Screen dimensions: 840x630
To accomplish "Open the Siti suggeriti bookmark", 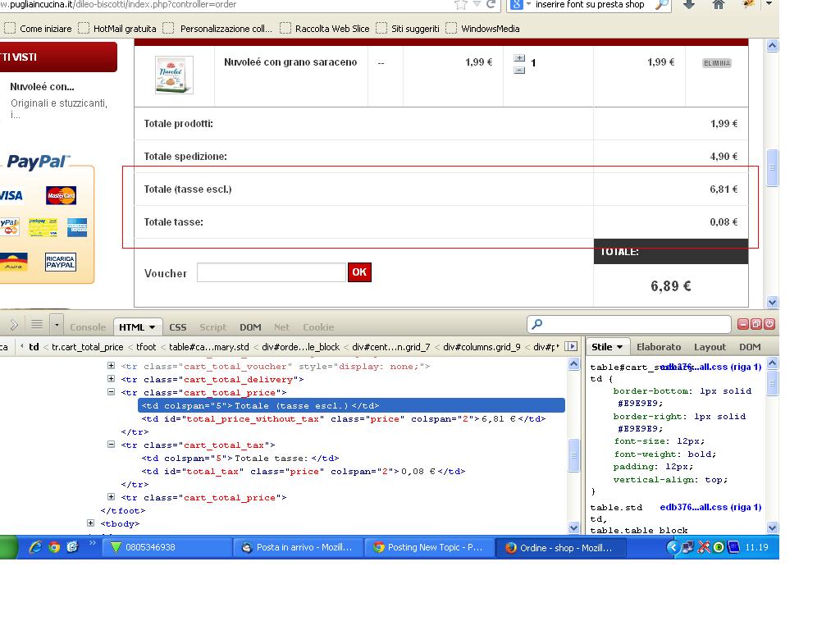I will click(x=408, y=29).
